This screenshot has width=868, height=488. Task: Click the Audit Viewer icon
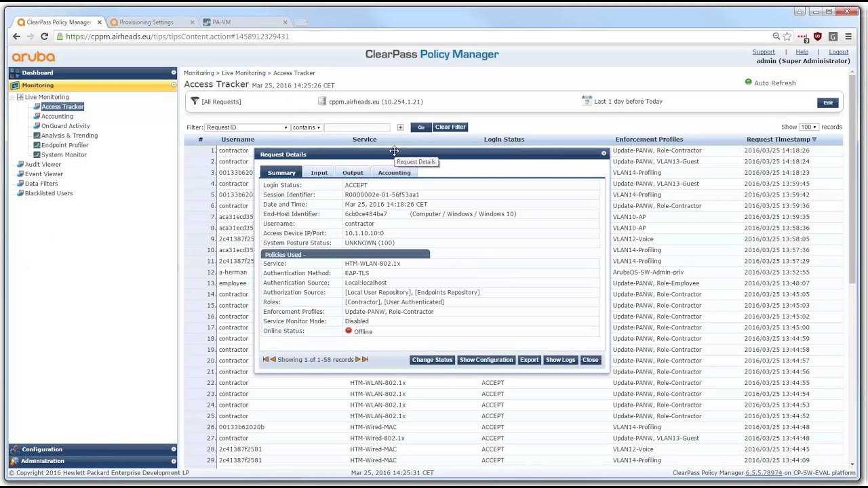pos(20,165)
